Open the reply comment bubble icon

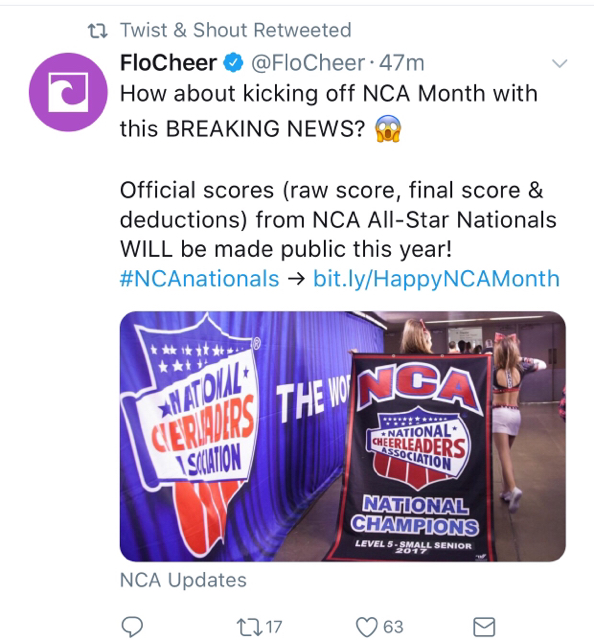click(132, 626)
